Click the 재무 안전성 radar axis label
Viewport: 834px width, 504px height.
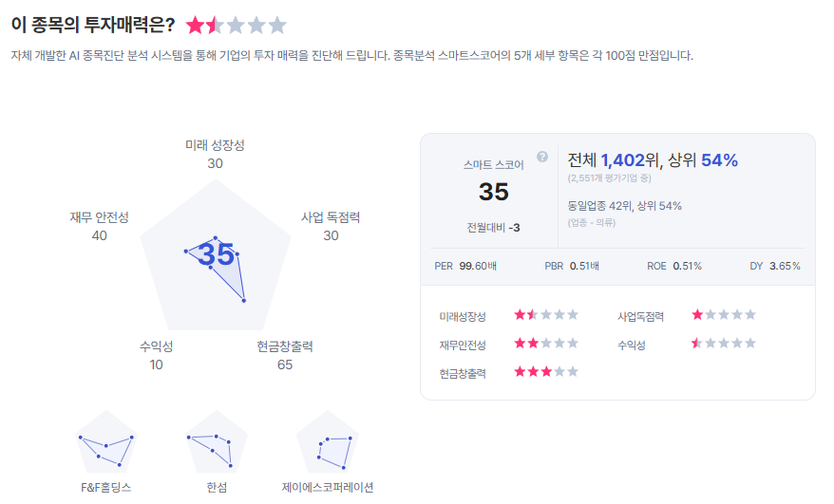pyautogui.click(x=99, y=217)
